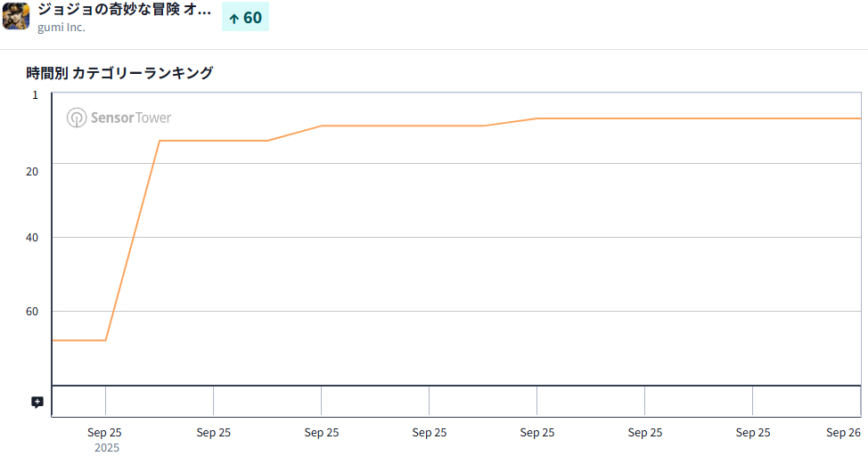868x456 pixels.
Task: Click the rank change badge showing 60
Action: [245, 17]
